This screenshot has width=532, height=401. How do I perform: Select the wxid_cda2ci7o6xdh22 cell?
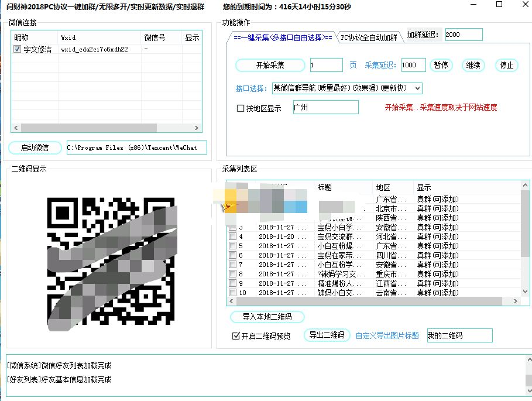pyautogui.click(x=95, y=49)
